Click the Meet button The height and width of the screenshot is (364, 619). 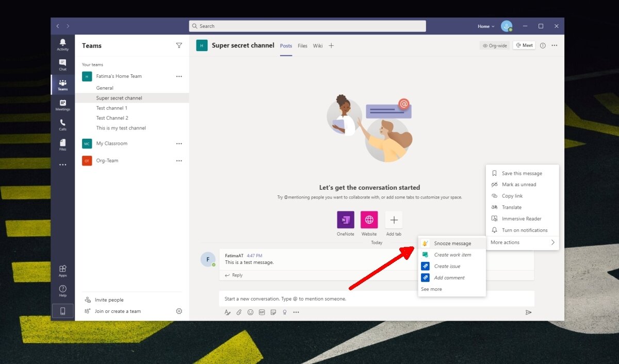click(x=524, y=45)
